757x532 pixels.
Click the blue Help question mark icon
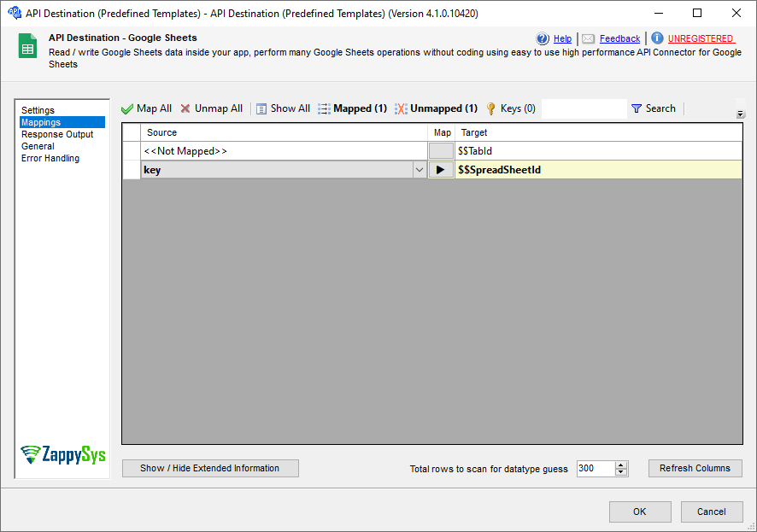543,38
